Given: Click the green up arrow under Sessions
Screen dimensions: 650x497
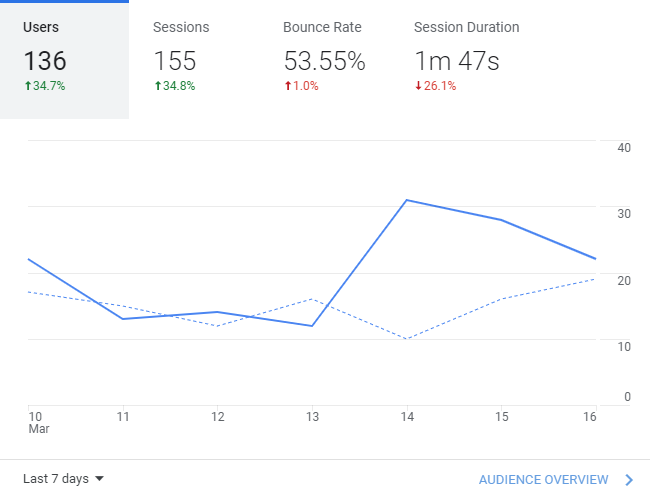Looking at the screenshot, I should tap(158, 86).
